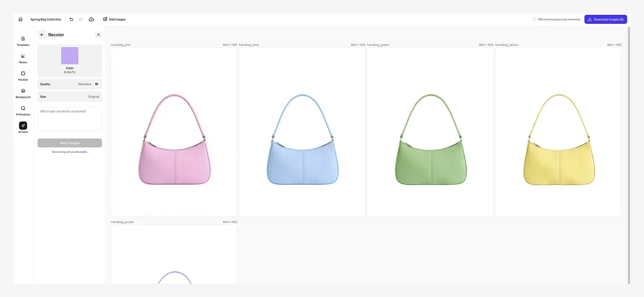Screen dimensions: 644x297
Task: Select Standard quality option
Action: (x=85, y=84)
